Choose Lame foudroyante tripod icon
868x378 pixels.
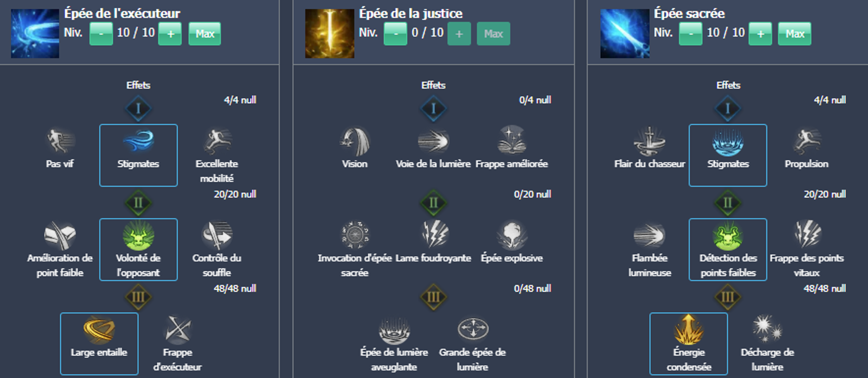click(434, 235)
